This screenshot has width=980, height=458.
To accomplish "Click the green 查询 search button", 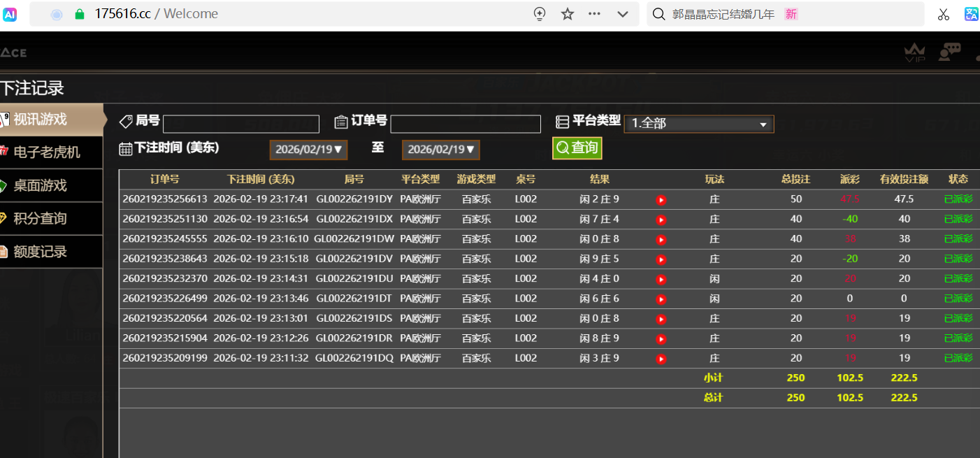I will point(577,148).
